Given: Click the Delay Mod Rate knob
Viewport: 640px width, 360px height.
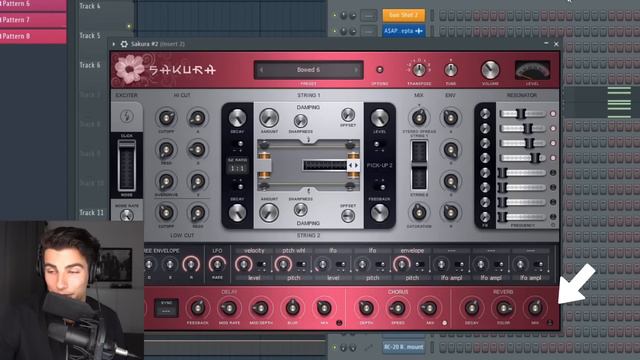Looking at the screenshot, I should 229,308.
